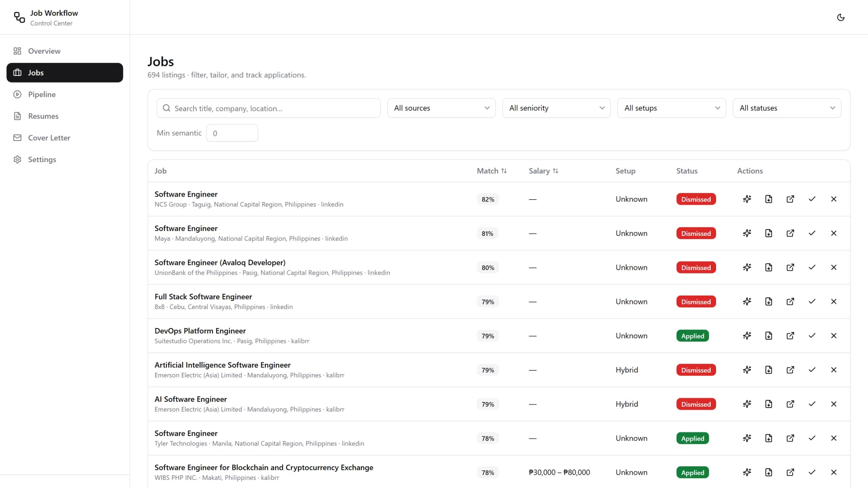Open Software Engineer (Avaloq Developer) listing
Image resolution: width=868 pixels, height=488 pixels.
pyautogui.click(x=220, y=263)
